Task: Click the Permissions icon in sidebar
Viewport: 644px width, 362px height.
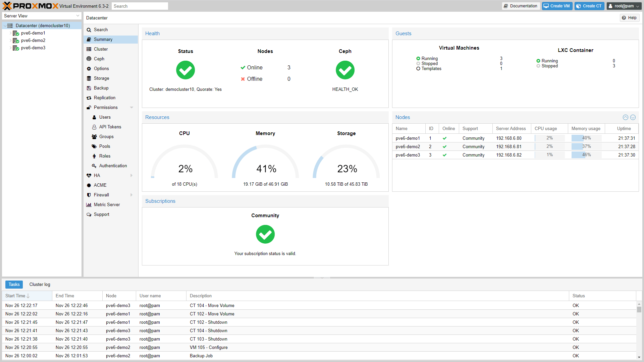Action: (89, 107)
